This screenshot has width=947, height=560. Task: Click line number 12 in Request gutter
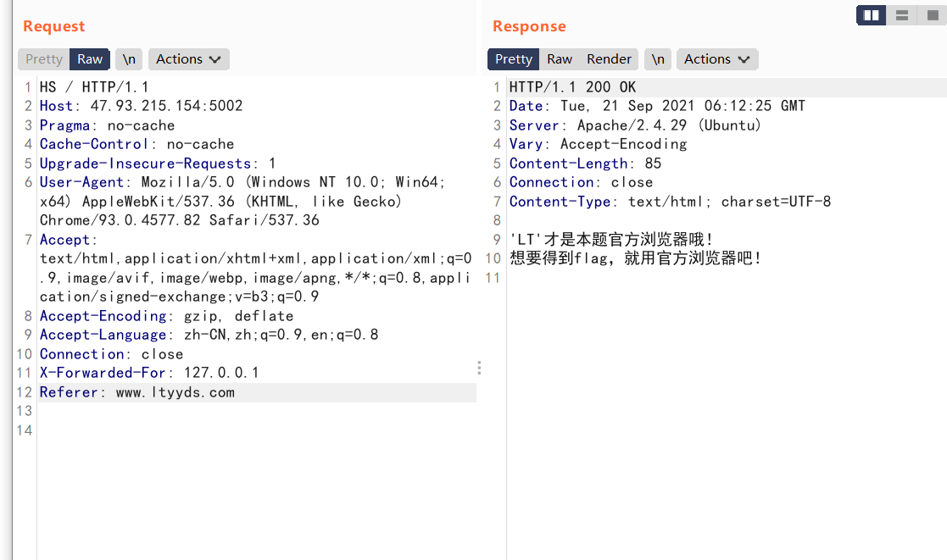[x=24, y=392]
